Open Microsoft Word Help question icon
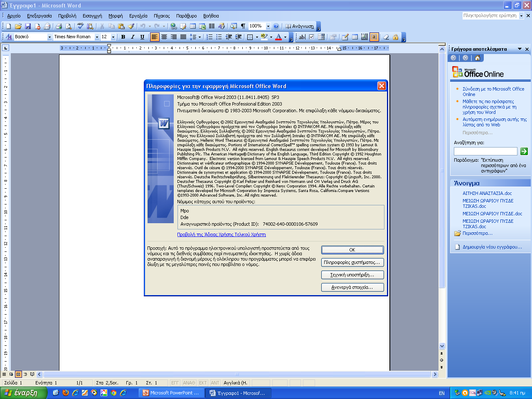 coord(276,26)
